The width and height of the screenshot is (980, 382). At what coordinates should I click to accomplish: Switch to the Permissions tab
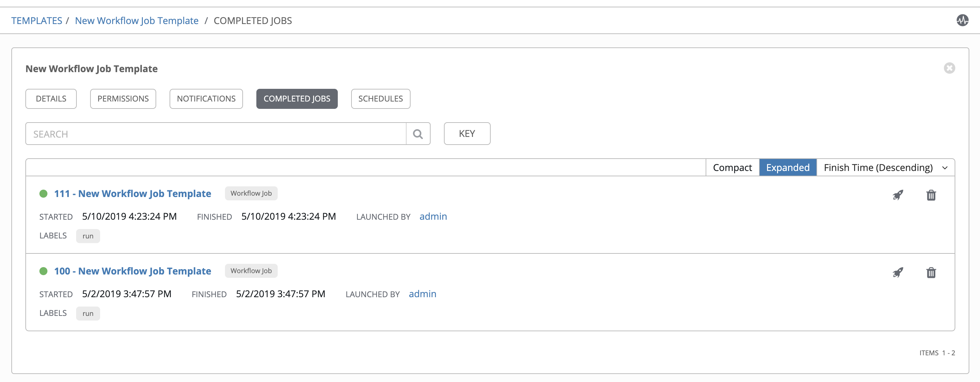pyautogui.click(x=123, y=99)
